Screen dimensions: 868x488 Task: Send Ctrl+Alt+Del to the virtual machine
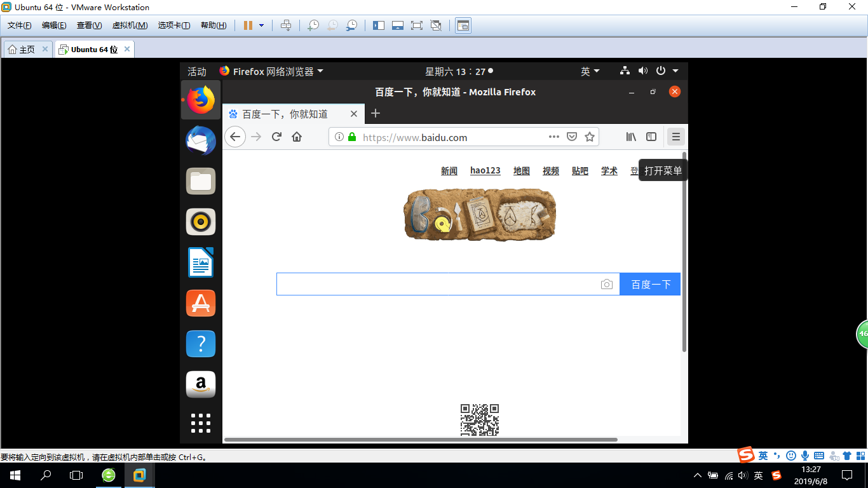pos(286,25)
